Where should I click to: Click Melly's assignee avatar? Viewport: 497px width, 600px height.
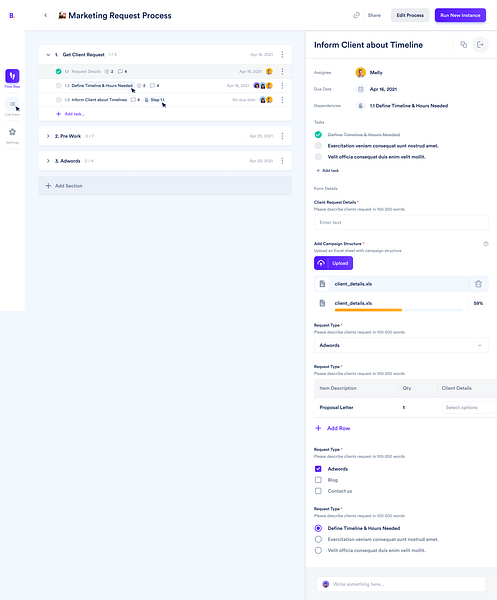pos(360,72)
